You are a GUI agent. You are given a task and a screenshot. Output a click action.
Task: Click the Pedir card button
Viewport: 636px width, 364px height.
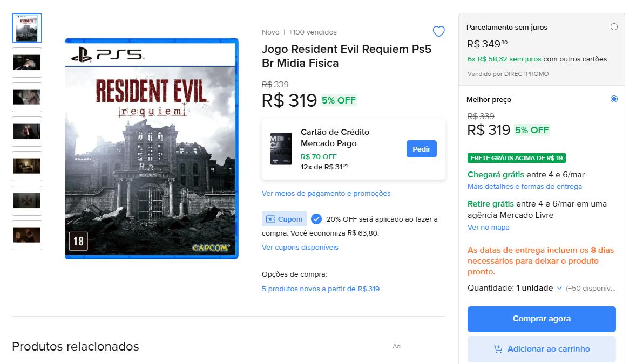pyautogui.click(x=421, y=149)
